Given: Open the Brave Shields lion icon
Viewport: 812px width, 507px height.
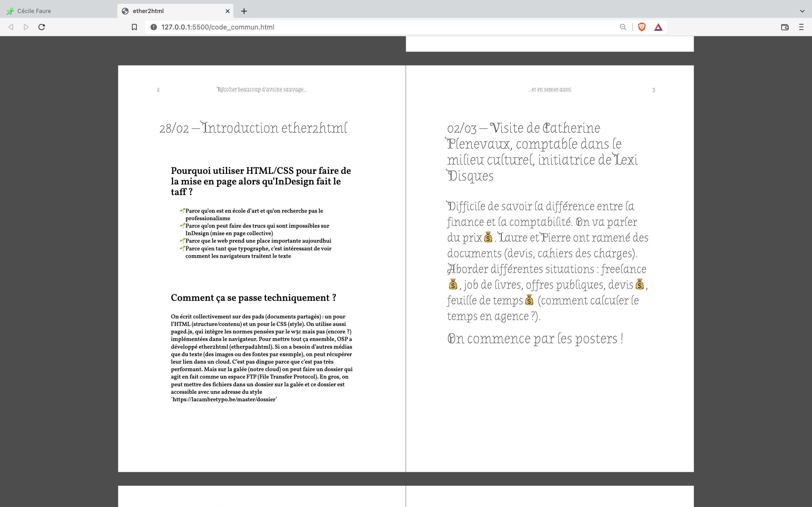Looking at the screenshot, I should (x=642, y=27).
